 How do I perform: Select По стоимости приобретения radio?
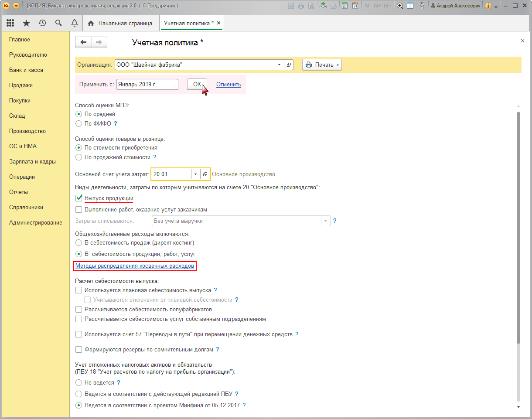click(x=79, y=147)
